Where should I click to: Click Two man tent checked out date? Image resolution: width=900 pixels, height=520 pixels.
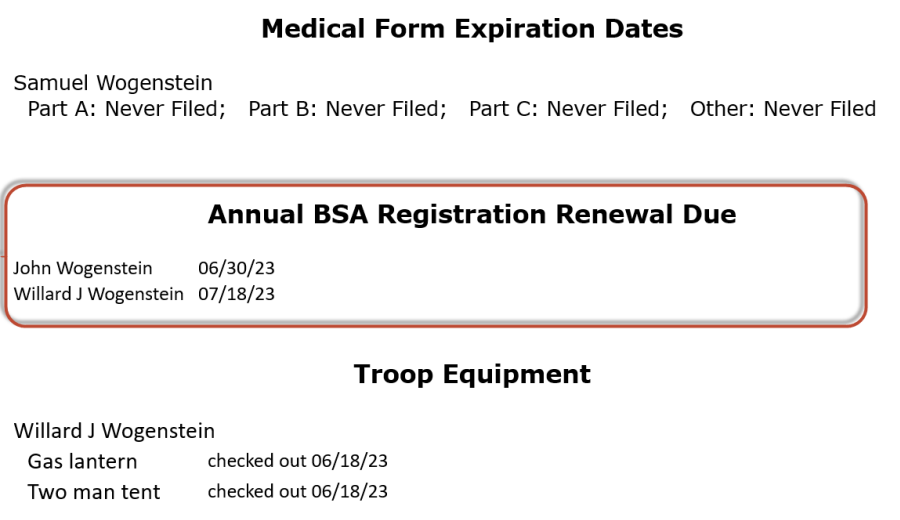coord(297,491)
